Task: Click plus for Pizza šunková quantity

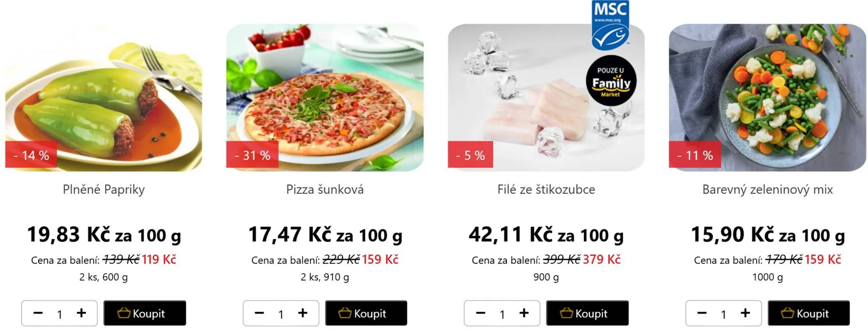Action: (302, 313)
